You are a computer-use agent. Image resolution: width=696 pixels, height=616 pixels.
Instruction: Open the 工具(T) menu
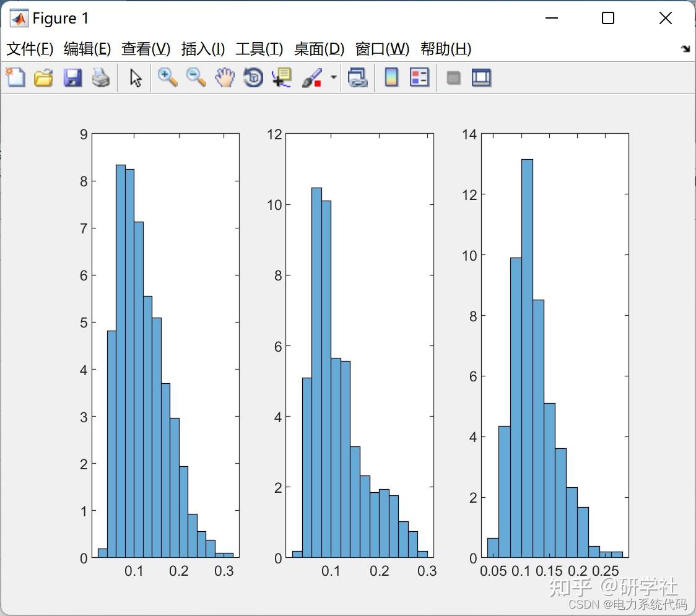[x=259, y=49]
